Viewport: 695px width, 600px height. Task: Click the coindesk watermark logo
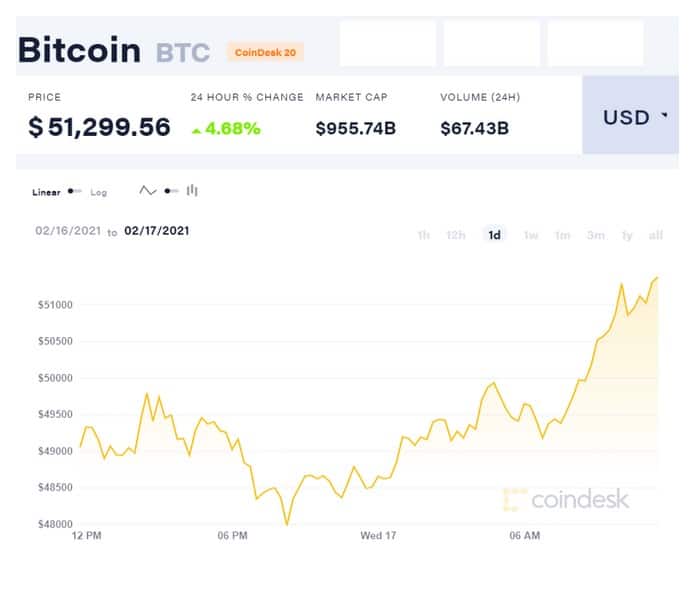point(566,500)
